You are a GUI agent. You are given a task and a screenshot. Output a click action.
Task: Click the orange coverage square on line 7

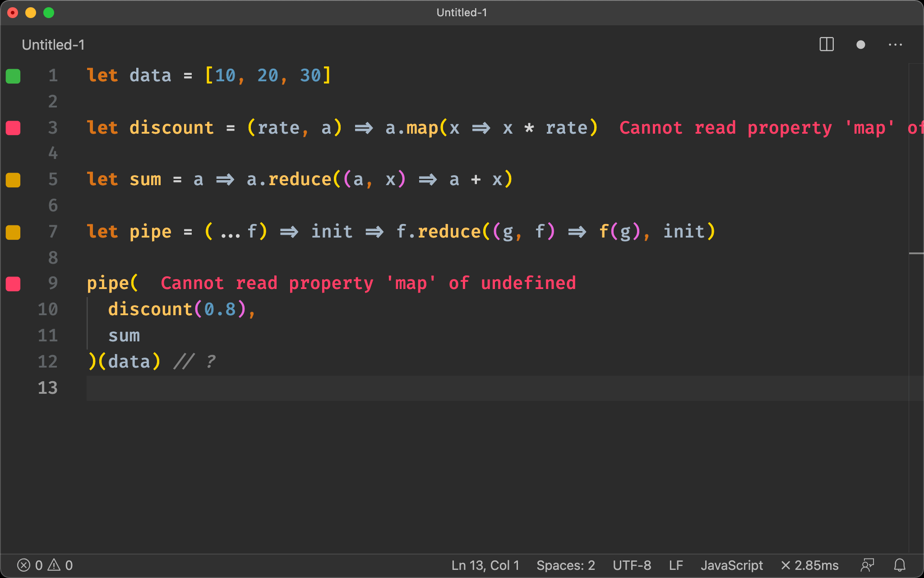[x=13, y=232]
